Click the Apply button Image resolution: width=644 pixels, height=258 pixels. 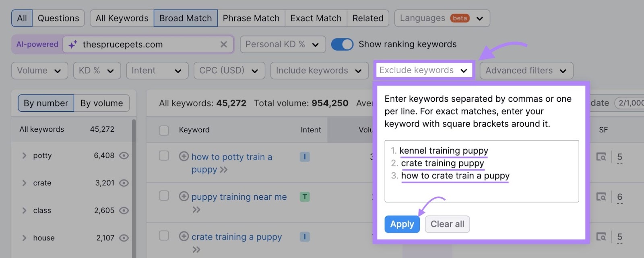pos(402,224)
